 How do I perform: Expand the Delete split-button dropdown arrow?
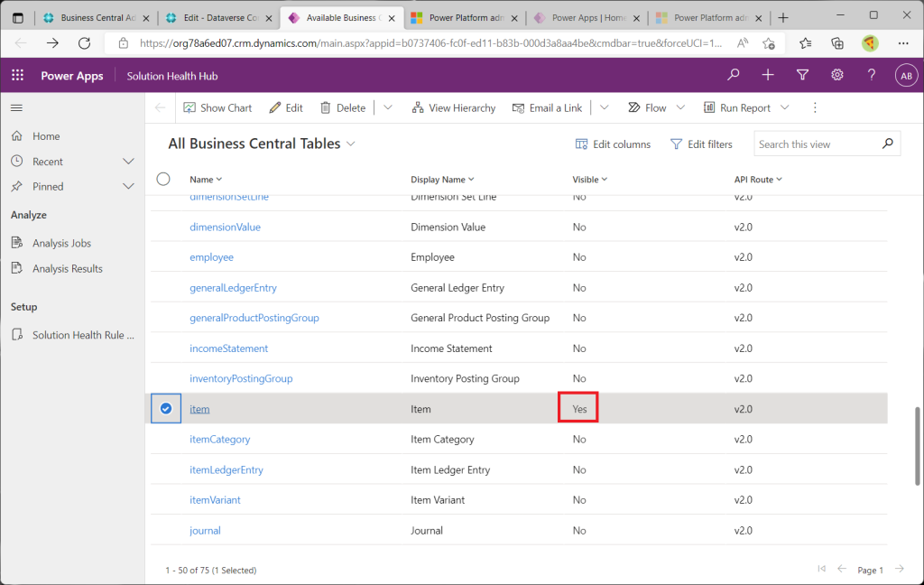388,108
